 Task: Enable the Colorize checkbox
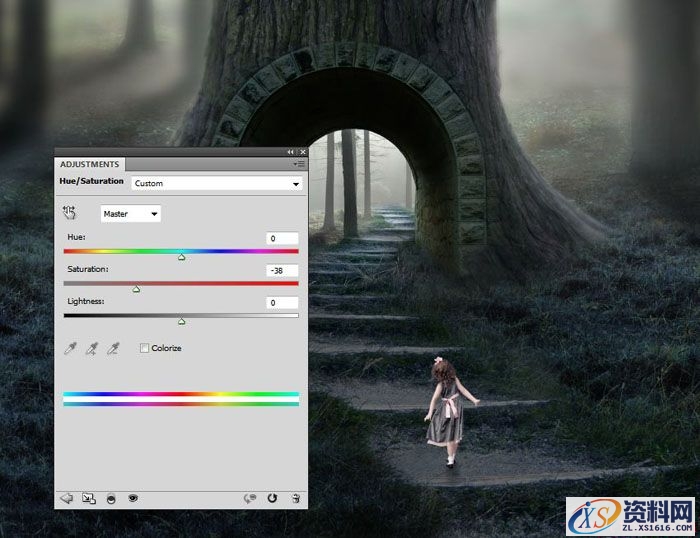(145, 348)
